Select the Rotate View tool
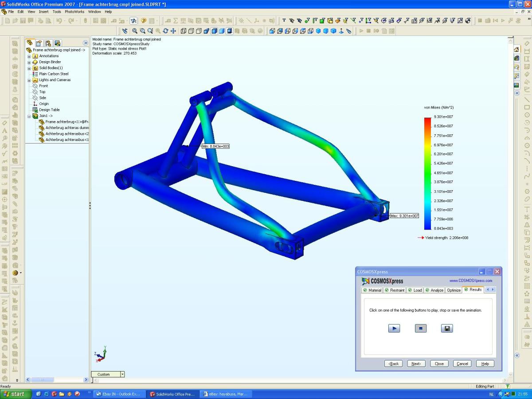 pyautogui.click(x=165, y=31)
